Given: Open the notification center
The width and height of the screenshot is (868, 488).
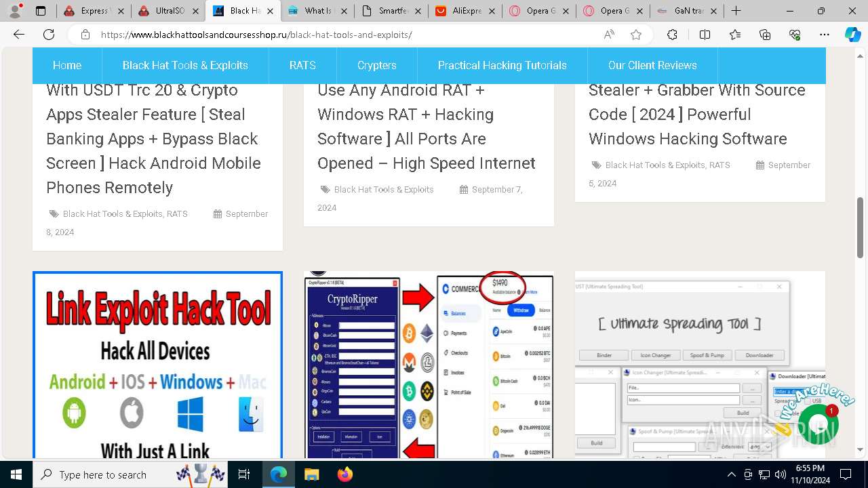Looking at the screenshot, I should (846, 474).
